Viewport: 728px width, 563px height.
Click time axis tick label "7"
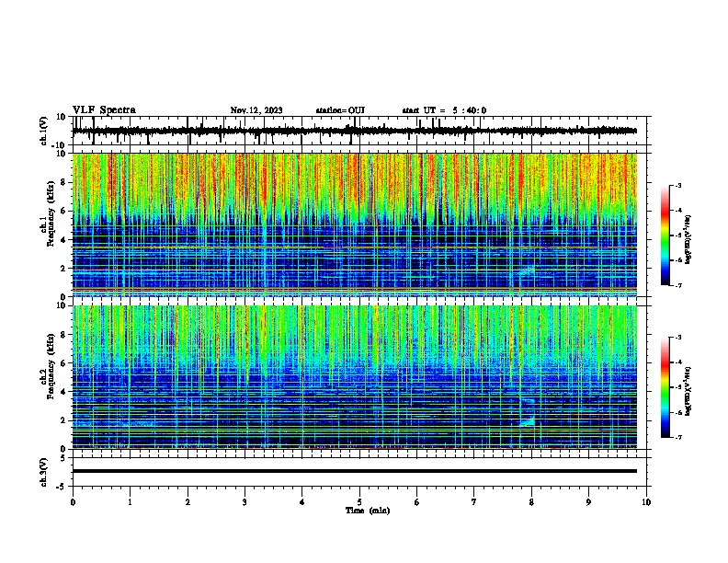[474, 502]
